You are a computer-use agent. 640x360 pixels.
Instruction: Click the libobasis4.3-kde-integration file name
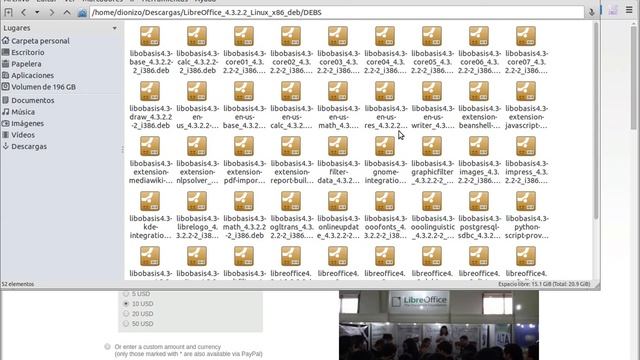tap(150, 227)
